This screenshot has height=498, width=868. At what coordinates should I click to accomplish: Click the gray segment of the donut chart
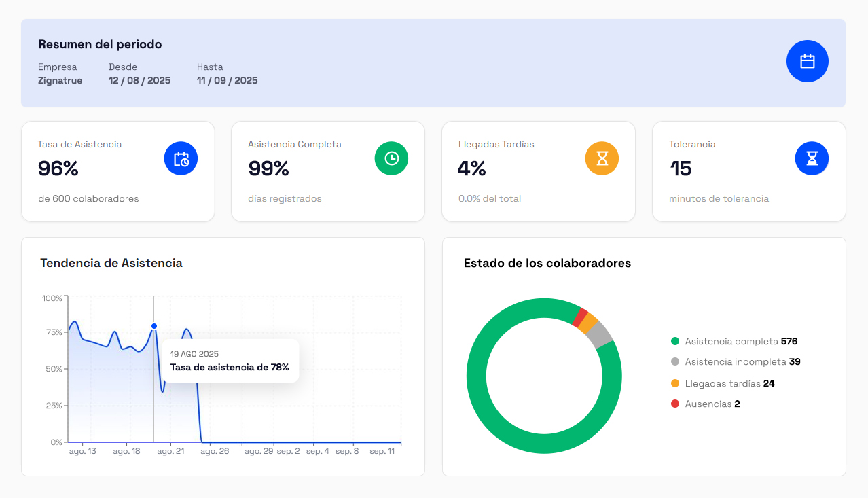599,334
